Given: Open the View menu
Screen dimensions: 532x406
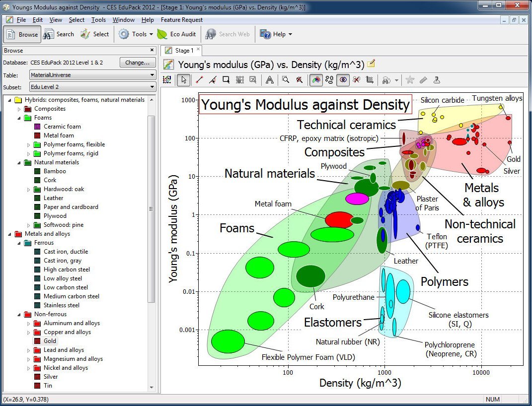Looking at the screenshot, I should pyautogui.click(x=56, y=20).
